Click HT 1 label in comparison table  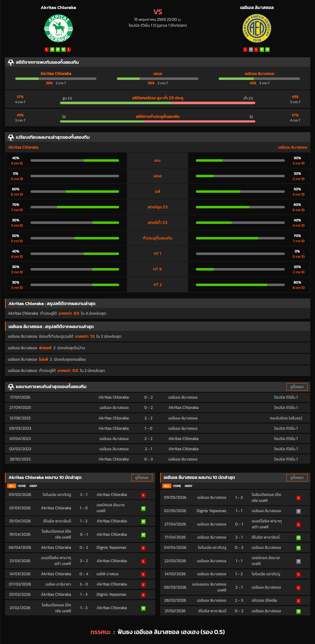157,254
